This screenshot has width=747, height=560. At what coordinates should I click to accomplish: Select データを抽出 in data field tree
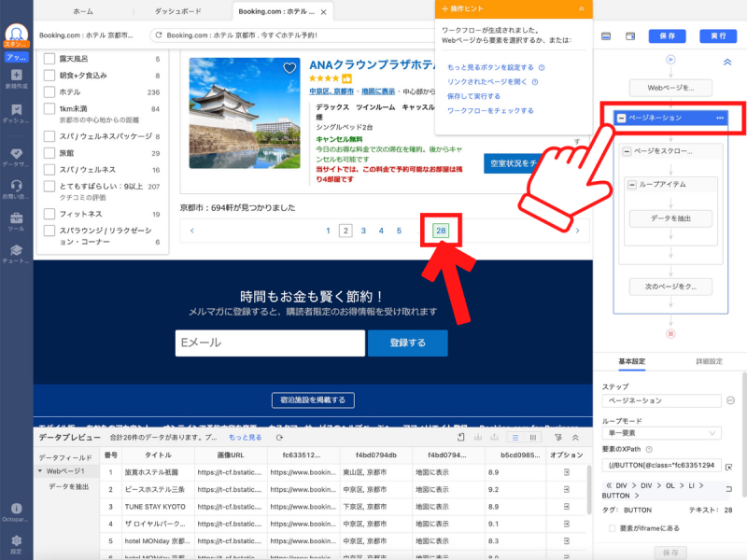tap(68, 486)
